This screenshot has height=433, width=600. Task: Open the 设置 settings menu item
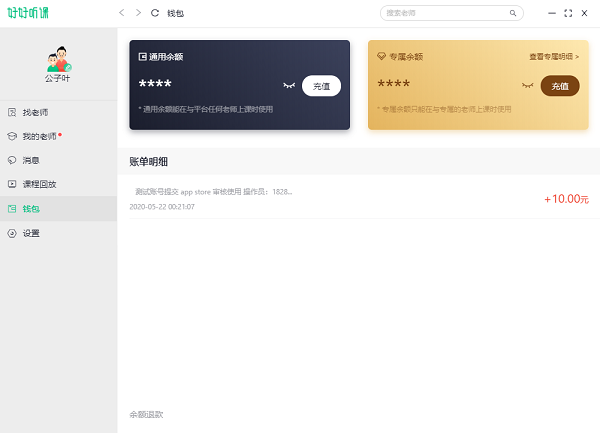[x=59, y=233]
